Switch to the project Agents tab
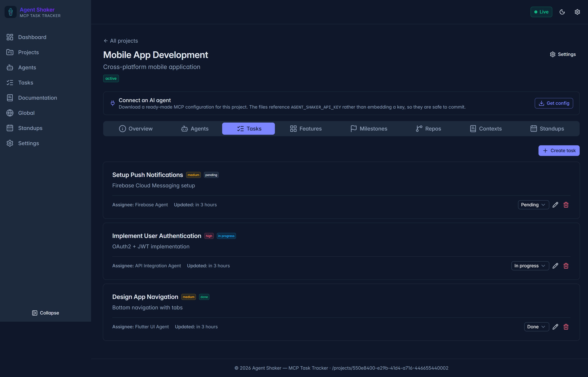The height and width of the screenshot is (377, 588). pos(195,129)
